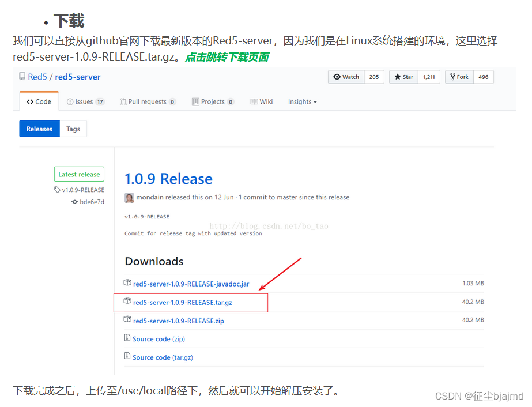
Task: Click the star icon on the Star button
Action: (x=398, y=77)
